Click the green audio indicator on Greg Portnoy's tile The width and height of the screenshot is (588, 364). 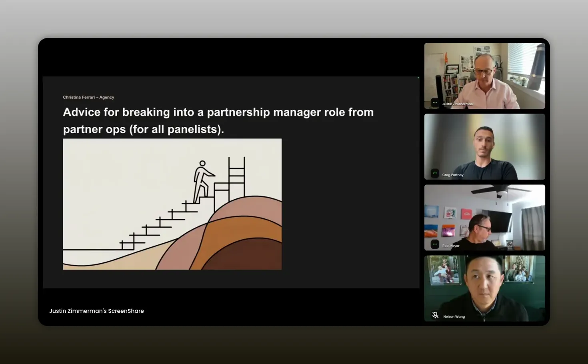coord(435,173)
